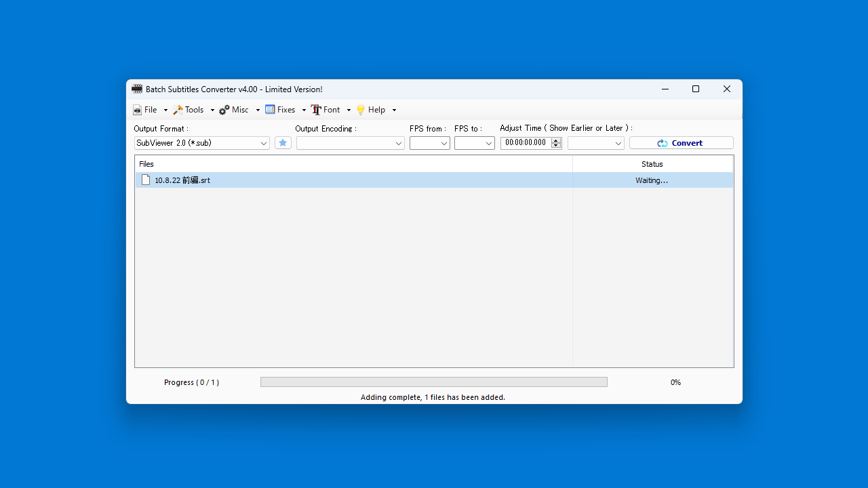Screen dimensions: 868x488
Task: Expand the Fixes menu dropdown arrow
Action: [x=304, y=110]
